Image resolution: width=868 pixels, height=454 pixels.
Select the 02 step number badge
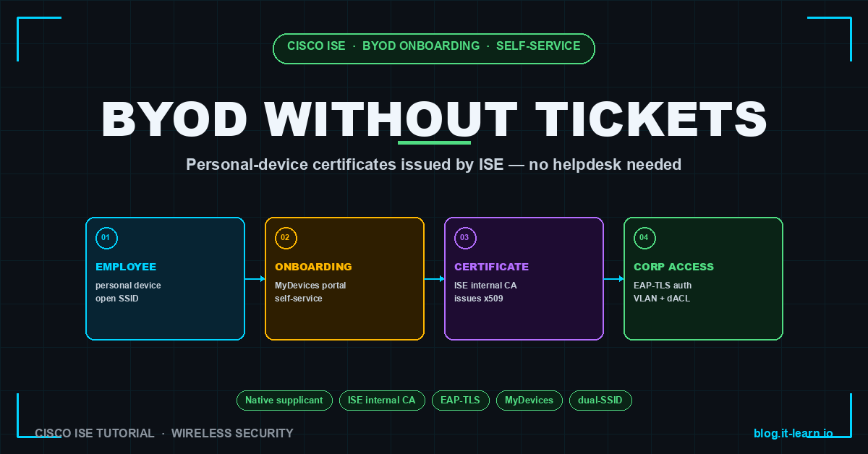click(286, 238)
